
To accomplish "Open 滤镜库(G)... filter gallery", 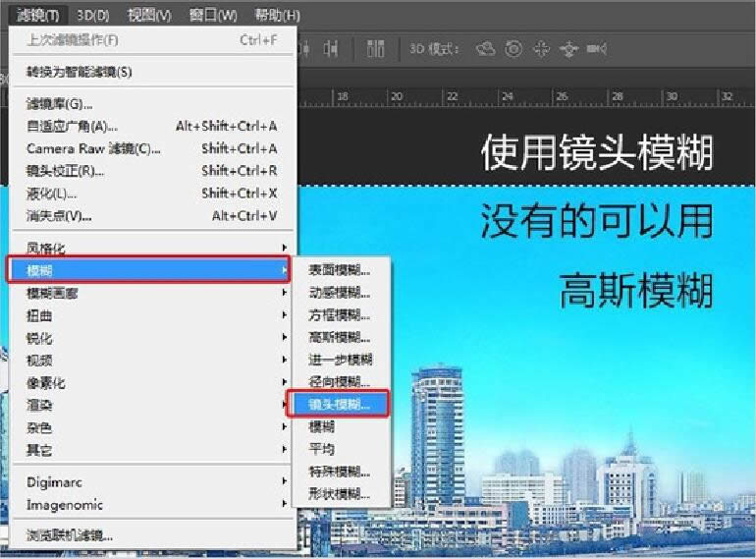I will click(59, 103).
